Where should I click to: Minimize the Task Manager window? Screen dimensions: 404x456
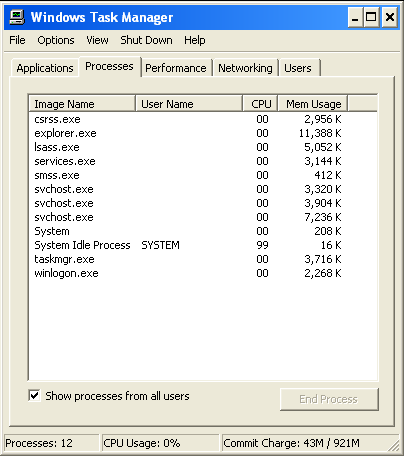point(355,17)
